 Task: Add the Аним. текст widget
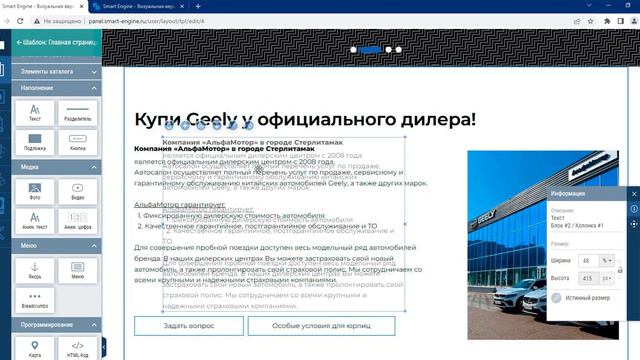click(35, 221)
